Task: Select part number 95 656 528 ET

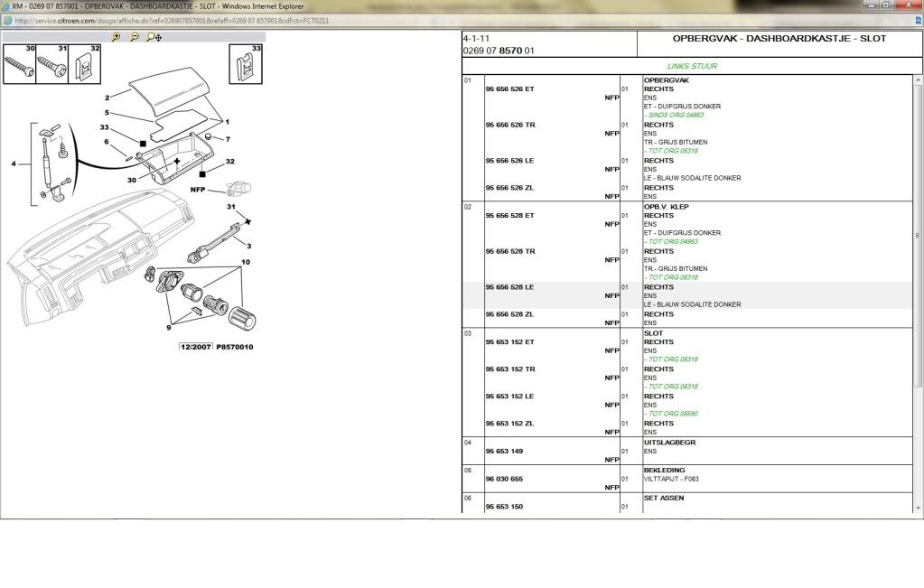Action: 509,216
